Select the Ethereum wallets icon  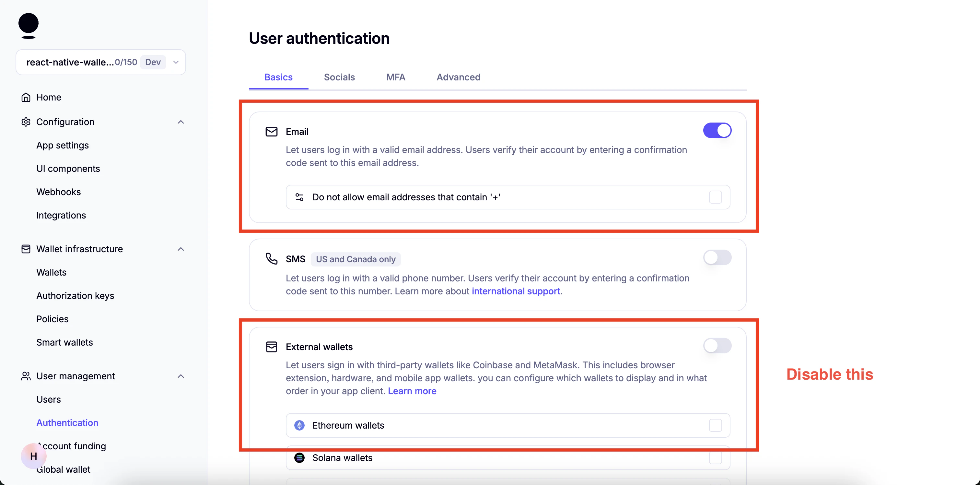[299, 425]
